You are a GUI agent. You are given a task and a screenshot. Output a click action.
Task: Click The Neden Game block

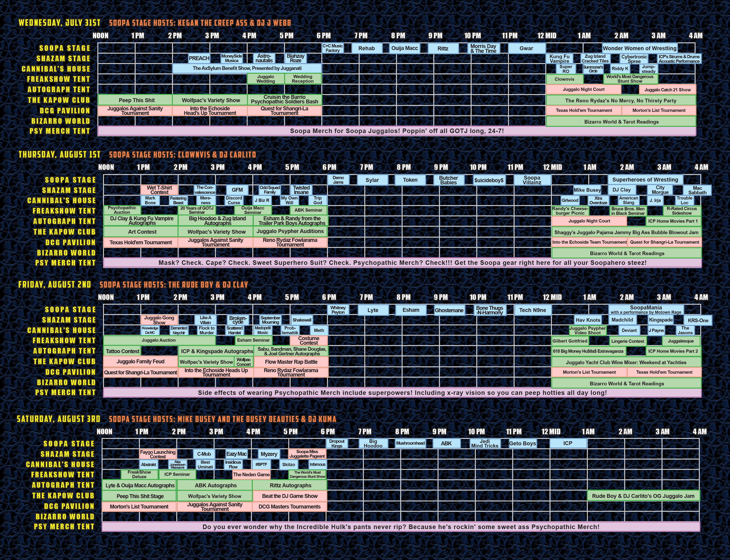(251, 475)
